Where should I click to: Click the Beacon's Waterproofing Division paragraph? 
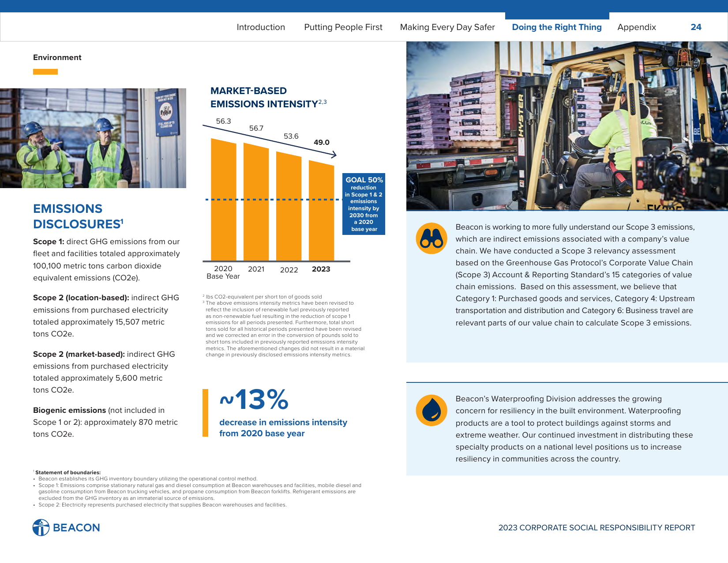click(x=574, y=429)
